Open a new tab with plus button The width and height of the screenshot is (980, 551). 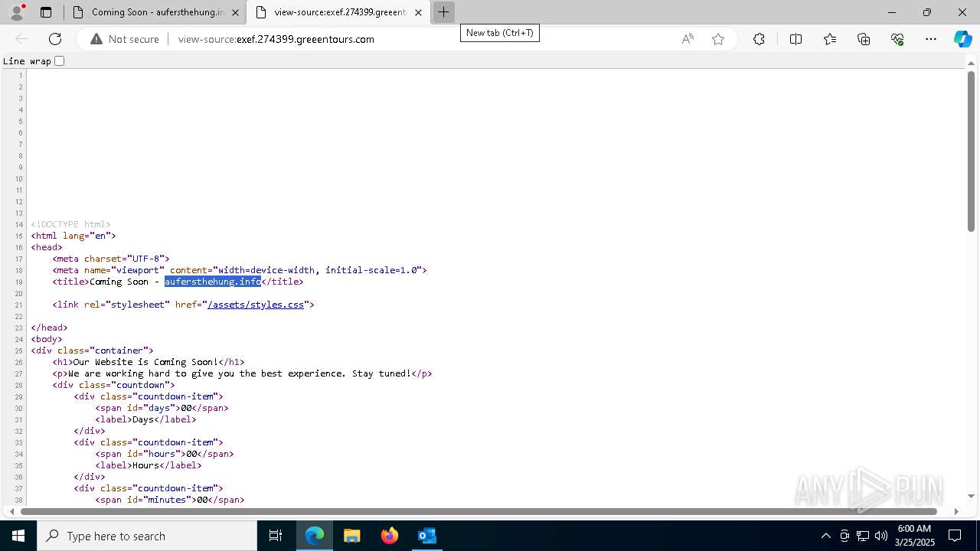pos(443,12)
